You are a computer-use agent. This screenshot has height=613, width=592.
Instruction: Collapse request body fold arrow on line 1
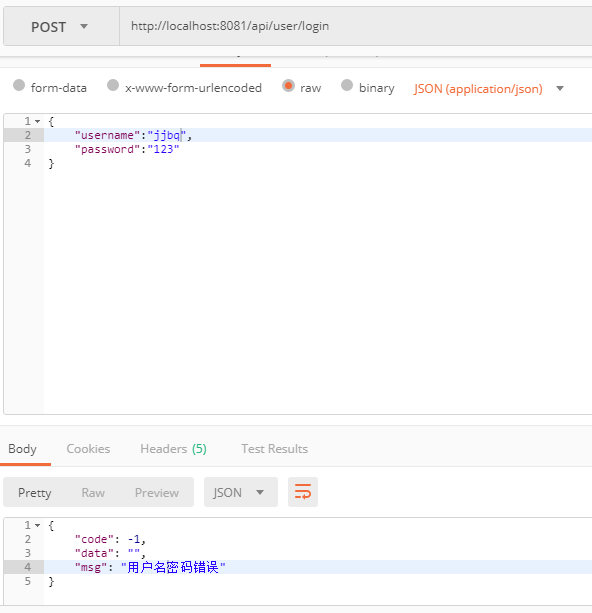click(x=38, y=121)
